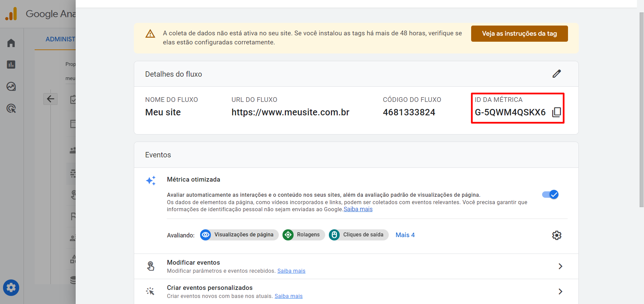Screen dimensions: 644x304
Task: Expand Criar eventos personalizados chevron
Action: pos(560,292)
